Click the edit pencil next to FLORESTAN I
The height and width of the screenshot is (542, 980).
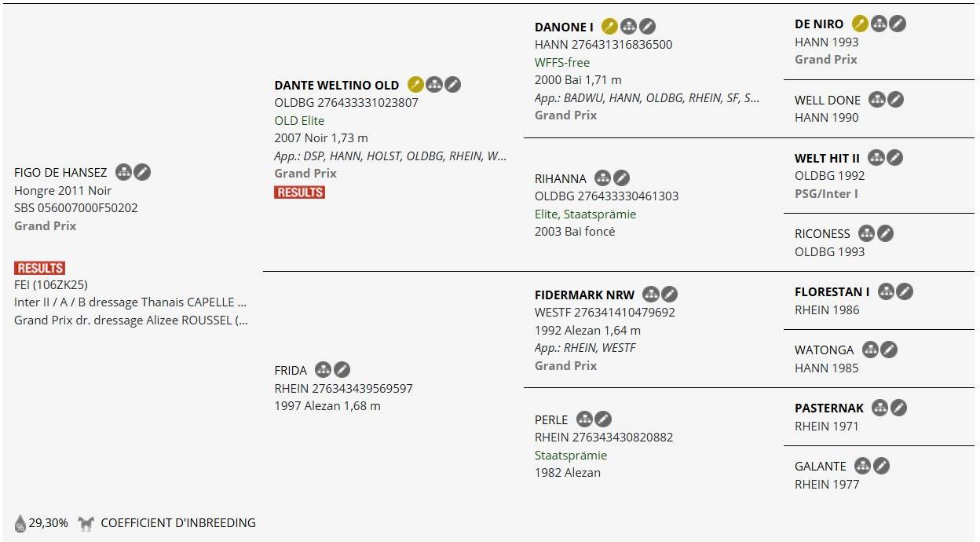[905, 291]
